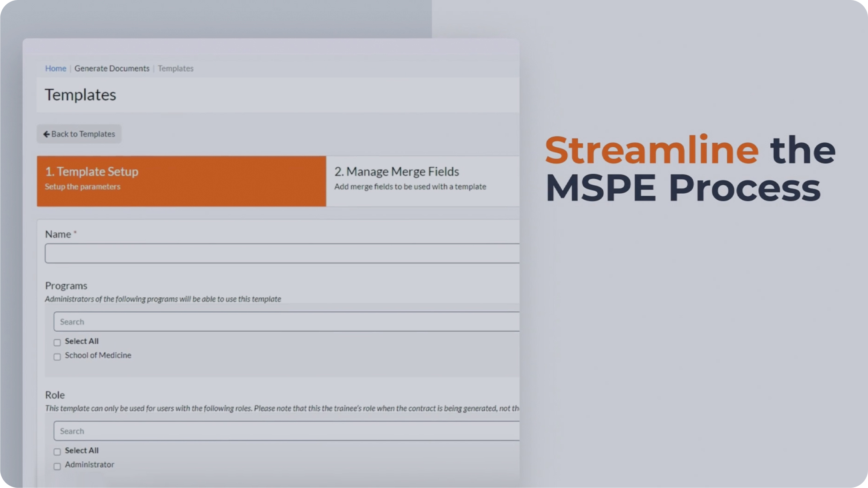Image resolution: width=868 pixels, height=488 pixels.
Task: Check Select All under Role
Action: [x=57, y=452]
